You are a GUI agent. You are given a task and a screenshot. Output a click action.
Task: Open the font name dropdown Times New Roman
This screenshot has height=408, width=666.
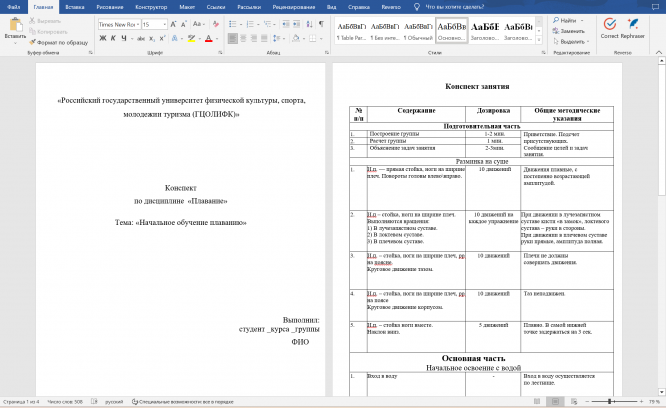pyautogui.click(x=138, y=25)
